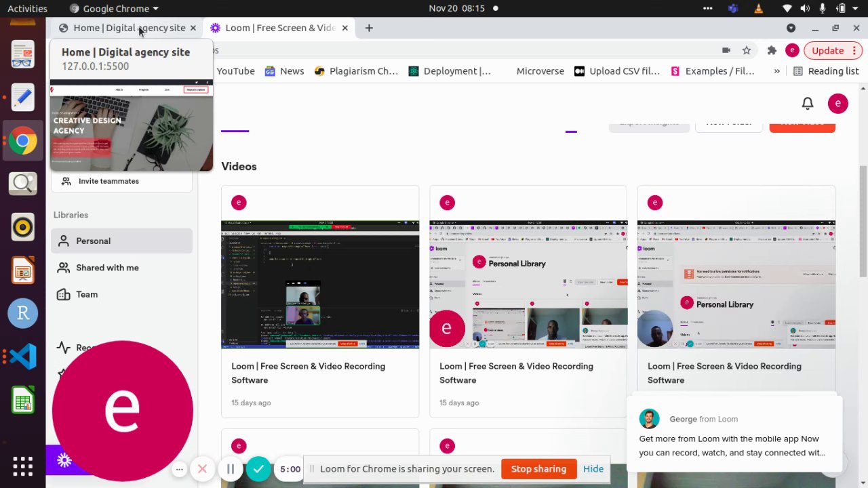The height and width of the screenshot is (488, 868).
Task: Open Rhythmbox from the dock
Action: coord(22,227)
